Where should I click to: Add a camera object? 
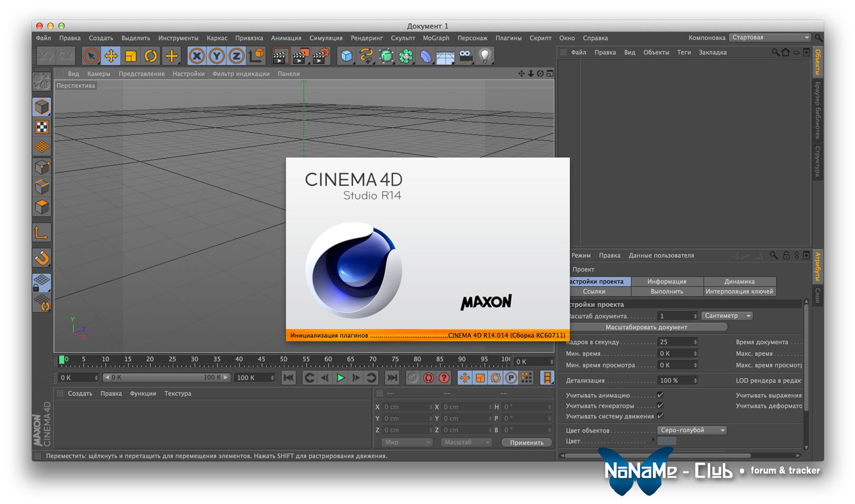pos(465,56)
